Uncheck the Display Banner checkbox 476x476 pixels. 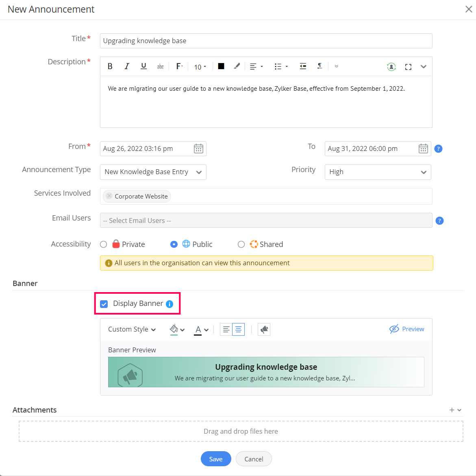104,304
